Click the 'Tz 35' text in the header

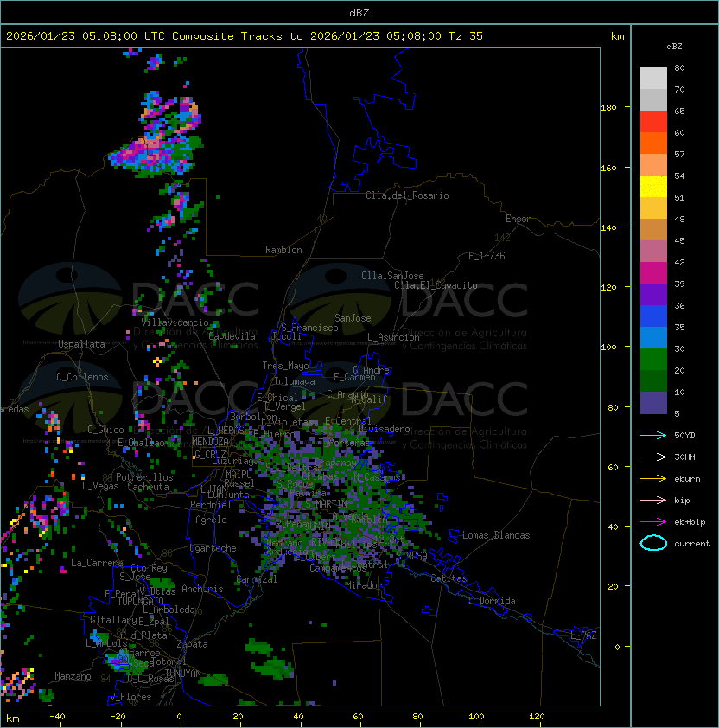[x=466, y=36]
